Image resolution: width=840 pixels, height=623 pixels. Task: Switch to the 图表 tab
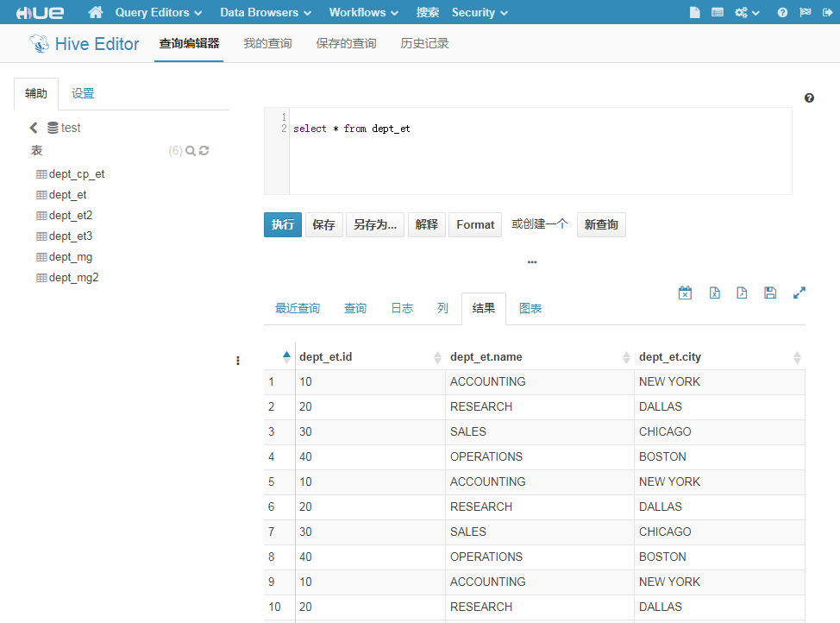click(530, 308)
